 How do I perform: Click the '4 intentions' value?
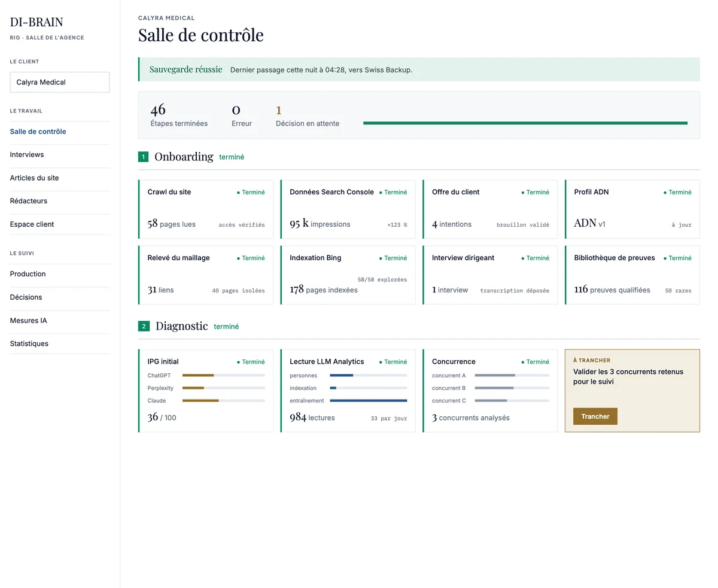[452, 224]
